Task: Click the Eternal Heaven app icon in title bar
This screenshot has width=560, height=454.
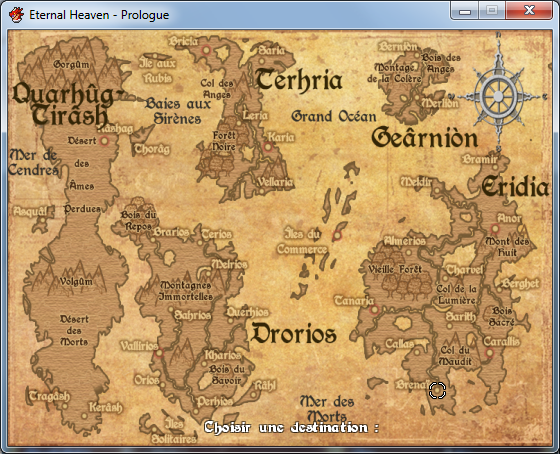Action: pos(16,15)
